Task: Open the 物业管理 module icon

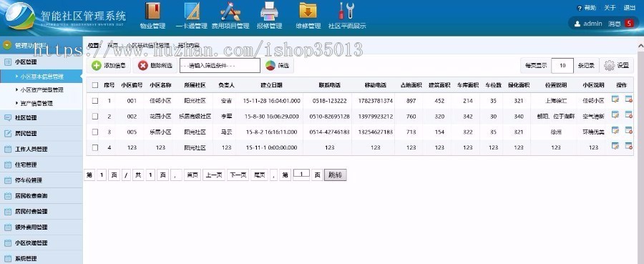Action: pos(152,11)
